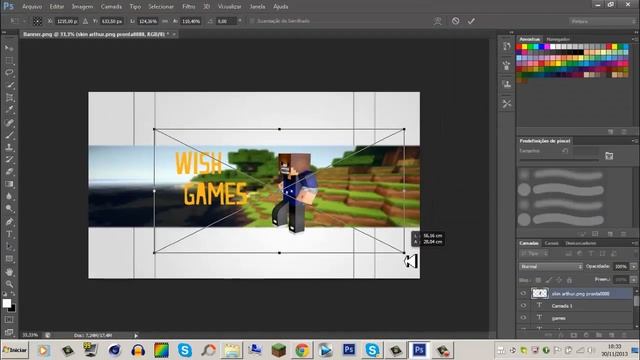Screen dimensions: 640x360
Task: Toggle lock all padlock icon
Action: (569, 280)
